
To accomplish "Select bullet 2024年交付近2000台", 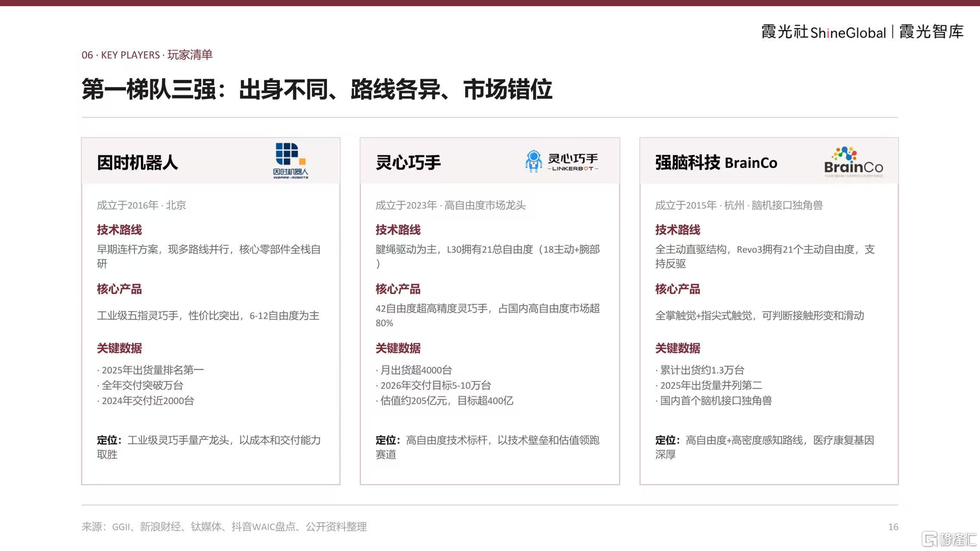I will click(x=146, y=401).
